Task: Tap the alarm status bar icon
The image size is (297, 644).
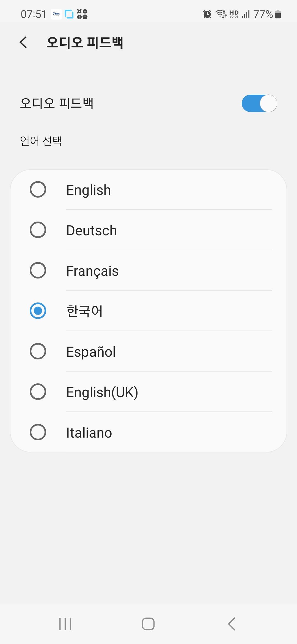Action: [x=207, y=14]
